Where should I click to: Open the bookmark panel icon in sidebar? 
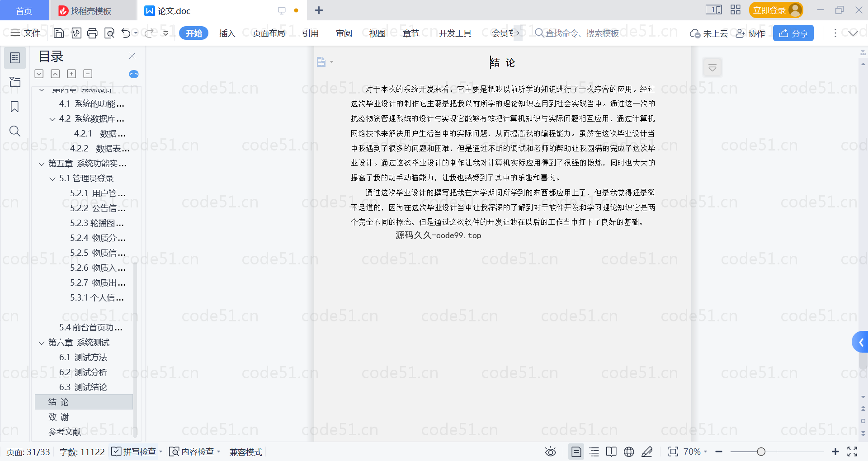14,107
